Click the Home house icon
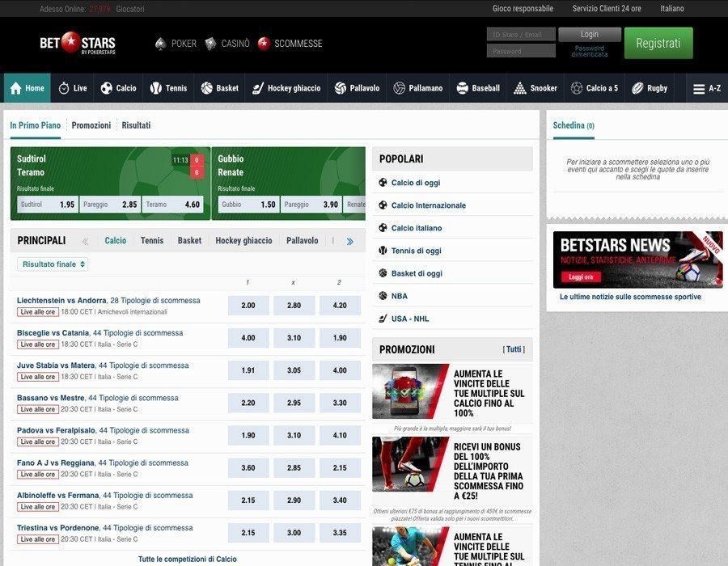The width and height of the screenshot is (728, 566). (16, 88)
